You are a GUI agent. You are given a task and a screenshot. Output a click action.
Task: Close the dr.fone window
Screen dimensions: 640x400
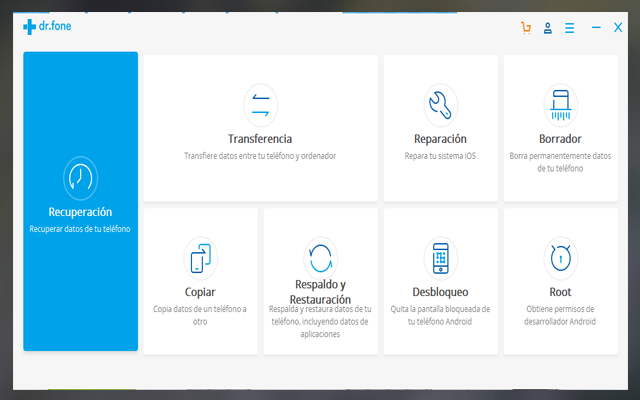618,28
